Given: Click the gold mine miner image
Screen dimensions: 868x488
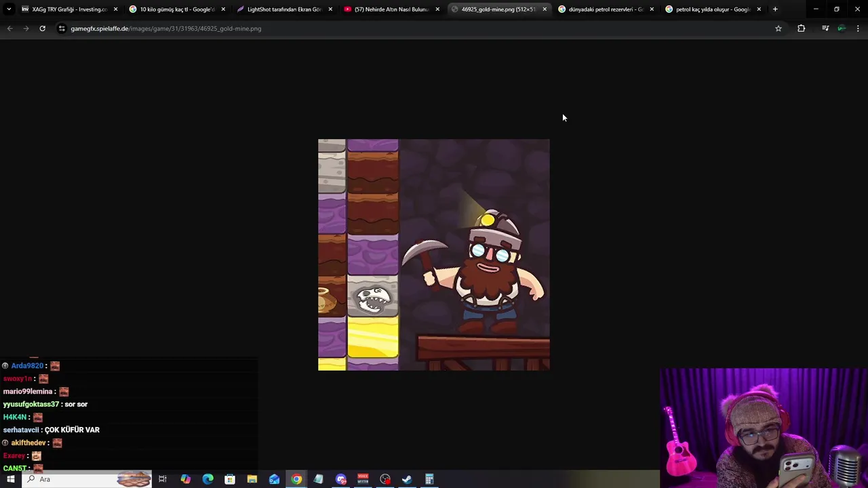Looking at the screenshot, I should [x=434, y=255].
